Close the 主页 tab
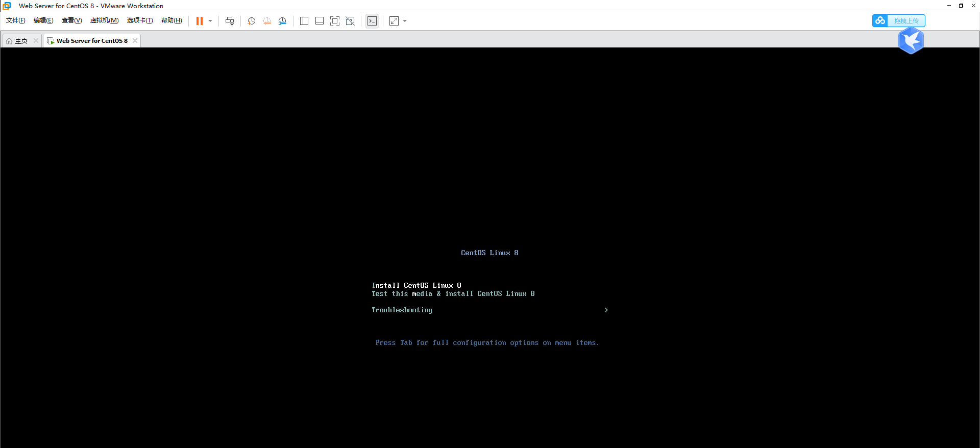 click(36, 41)
